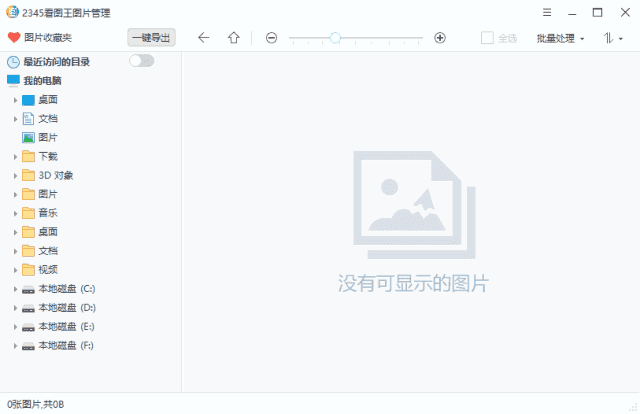
Task: Expand the 下载 folder arrow
Action: coord(16,156)
